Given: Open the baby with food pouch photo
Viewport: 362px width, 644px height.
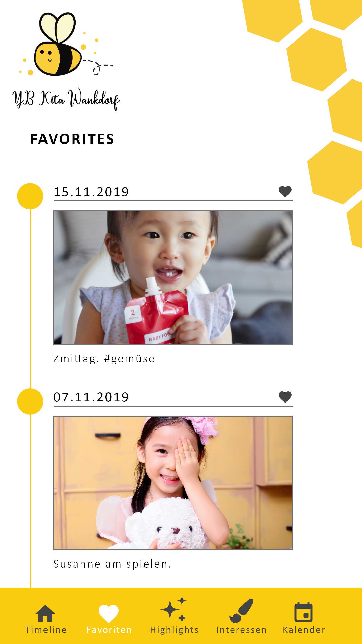Looking at the screenshot, I should (173, 278).
